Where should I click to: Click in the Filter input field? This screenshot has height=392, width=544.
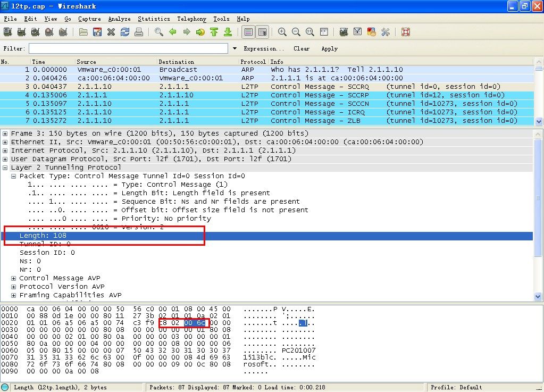[x=128, y=48]
